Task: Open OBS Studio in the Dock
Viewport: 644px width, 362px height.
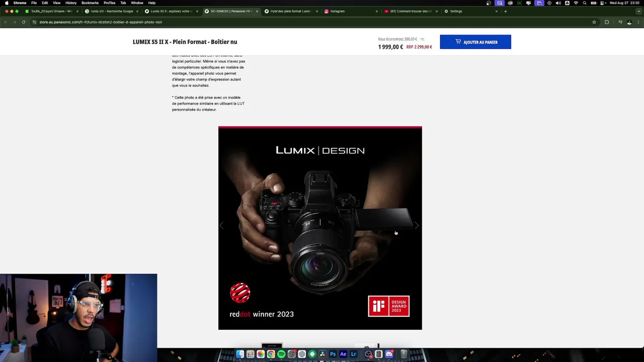Action: [x=368, y=354]
